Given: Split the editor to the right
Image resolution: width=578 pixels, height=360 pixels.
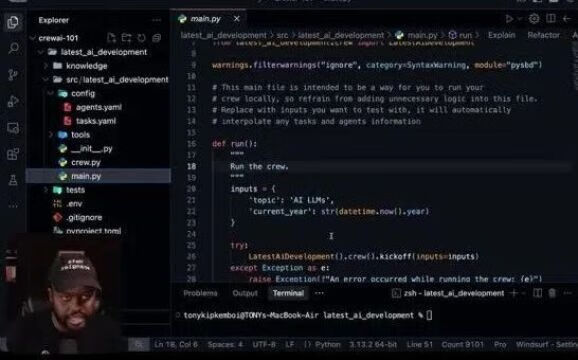Looking at the screenshot, I should [551, 18].
